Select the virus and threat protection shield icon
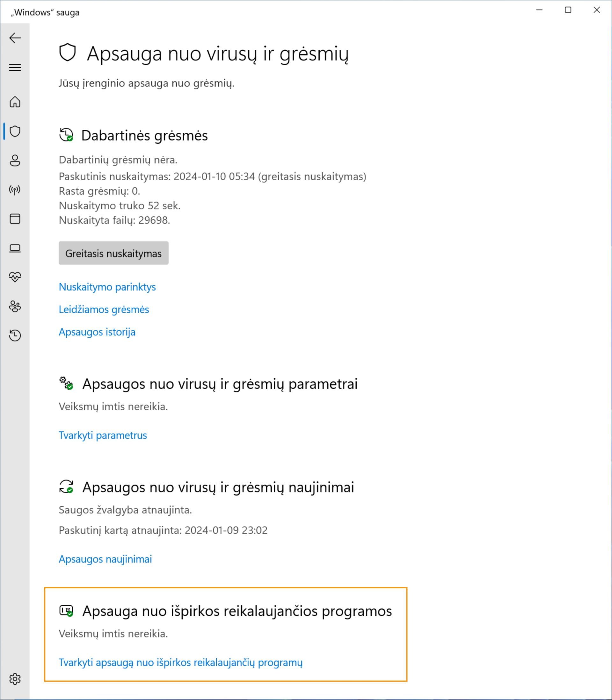Viewport: 612px width, 700px height. tap(15, 131)
